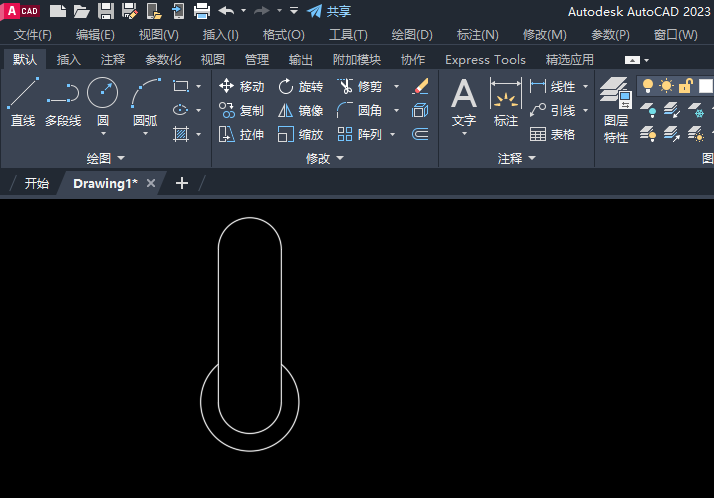Open Quick Access Toolbar customize dropdown
714x498 pixels.
(294, 11)
